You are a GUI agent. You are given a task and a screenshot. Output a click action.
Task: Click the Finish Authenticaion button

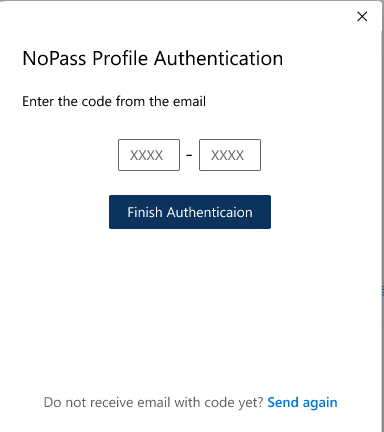190,212
